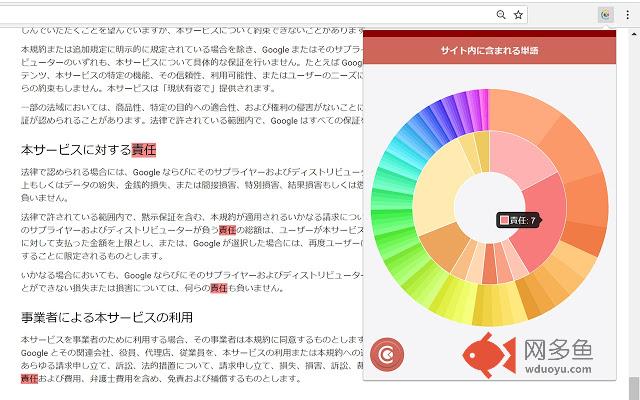This screenshot has width=640, height=400.
Task: Click the heading 事業者による本サービスの利用
Action: [x=107, y=318]
